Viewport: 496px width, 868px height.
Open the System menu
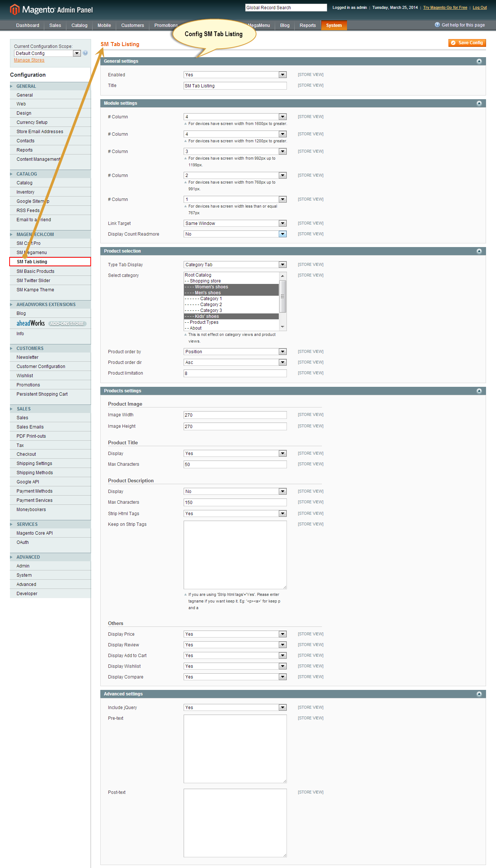pos(334,25)
